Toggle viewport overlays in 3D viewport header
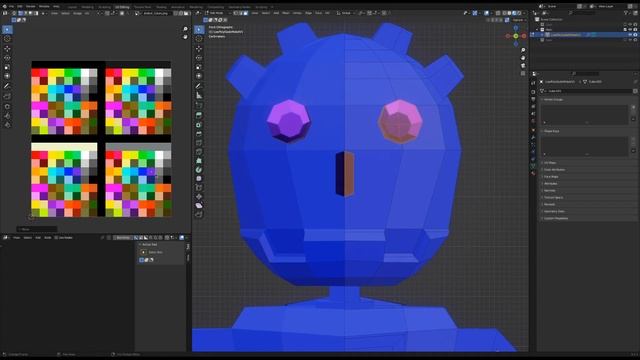 point(487,13)
